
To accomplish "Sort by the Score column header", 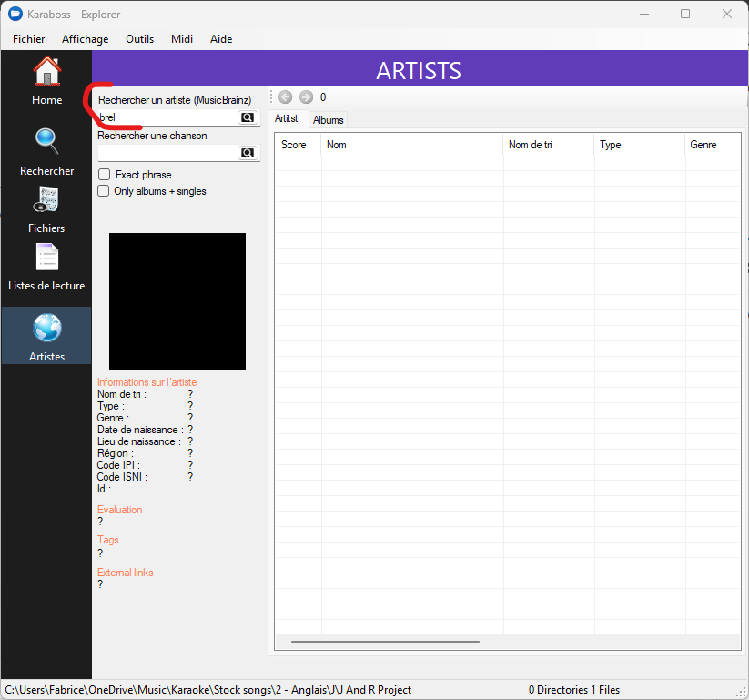I will pyautogui.click(x=294, y=145).
